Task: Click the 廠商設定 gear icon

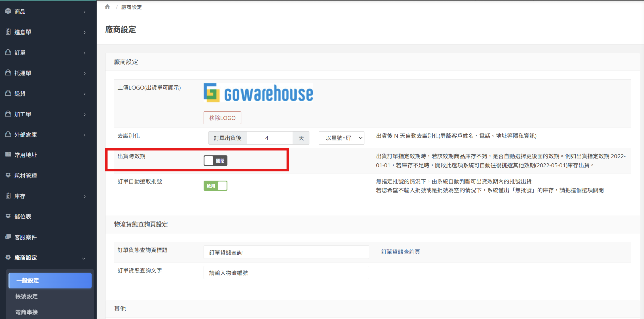Action: tap(8, 257)
